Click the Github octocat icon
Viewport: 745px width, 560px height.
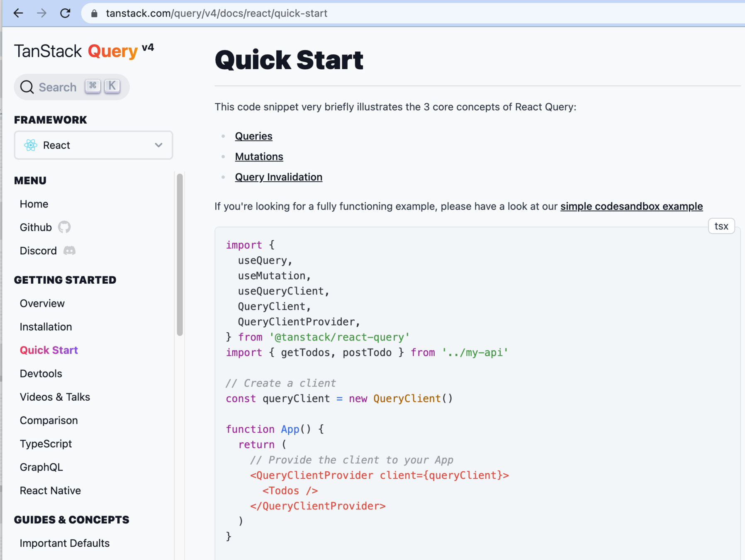64,227
